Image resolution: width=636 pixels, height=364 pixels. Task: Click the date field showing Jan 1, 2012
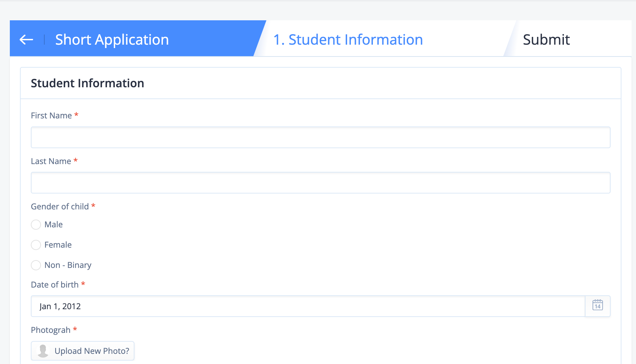(308, 306)
